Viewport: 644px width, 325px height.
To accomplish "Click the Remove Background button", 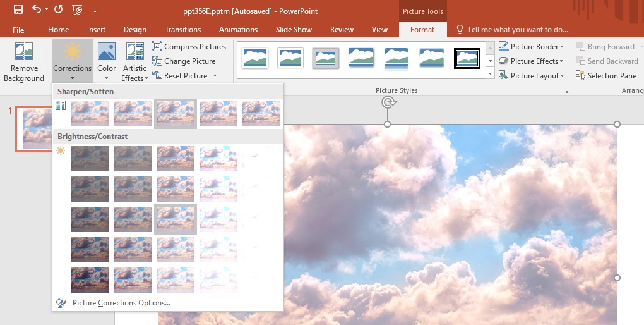I will (24, 62).
